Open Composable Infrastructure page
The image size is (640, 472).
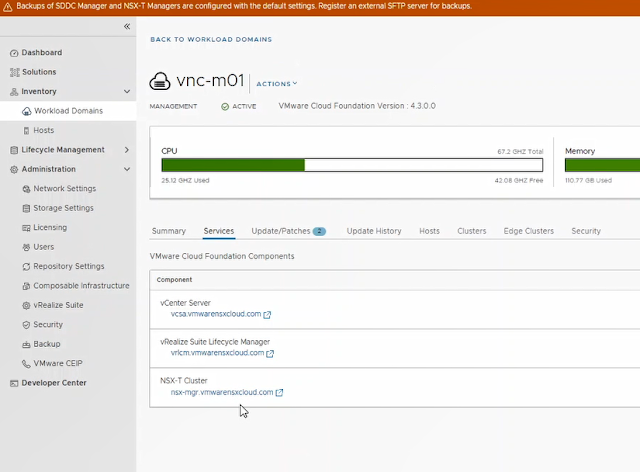pos(81,286)
